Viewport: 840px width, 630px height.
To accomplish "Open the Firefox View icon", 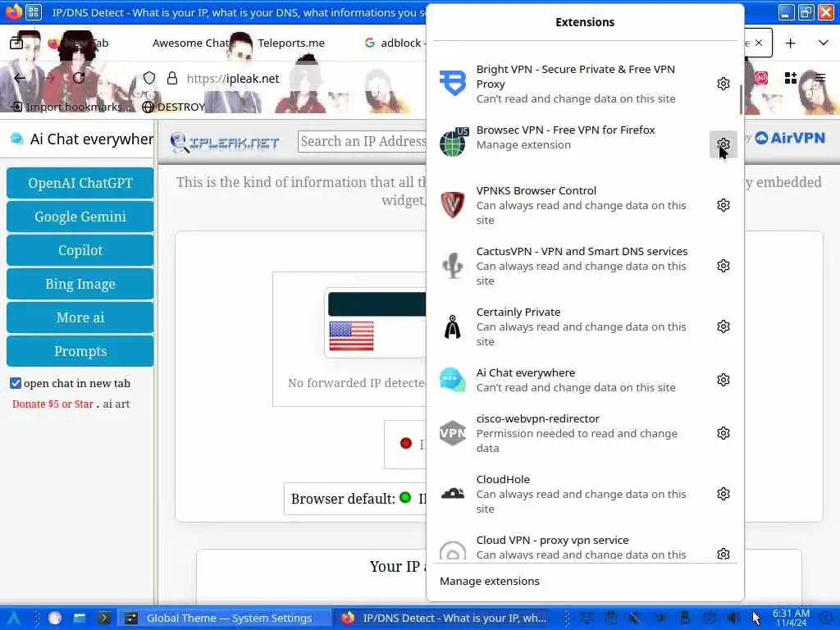I will point(16,43).
